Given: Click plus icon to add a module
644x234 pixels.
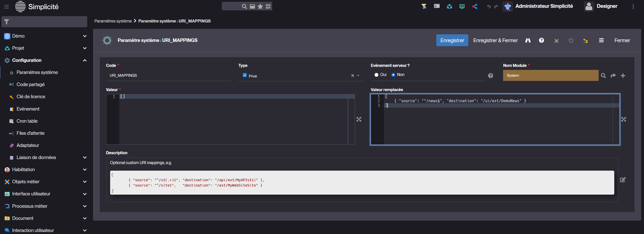Looking at the screenshot, I should pyautogui.click(x=623, y=75).
